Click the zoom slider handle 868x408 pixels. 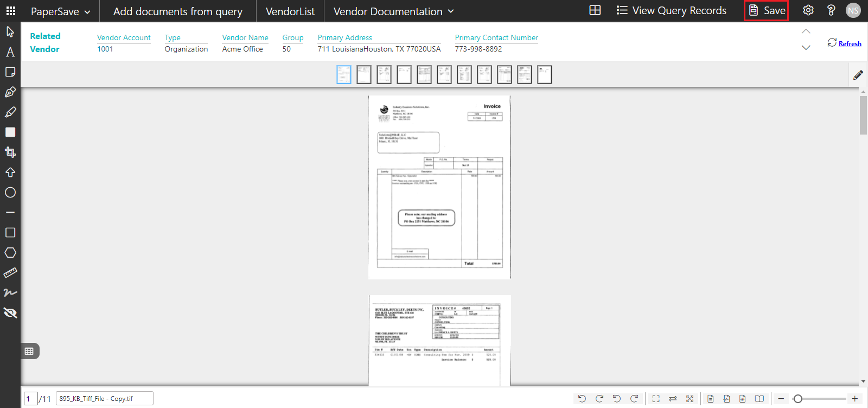(797, 399)
